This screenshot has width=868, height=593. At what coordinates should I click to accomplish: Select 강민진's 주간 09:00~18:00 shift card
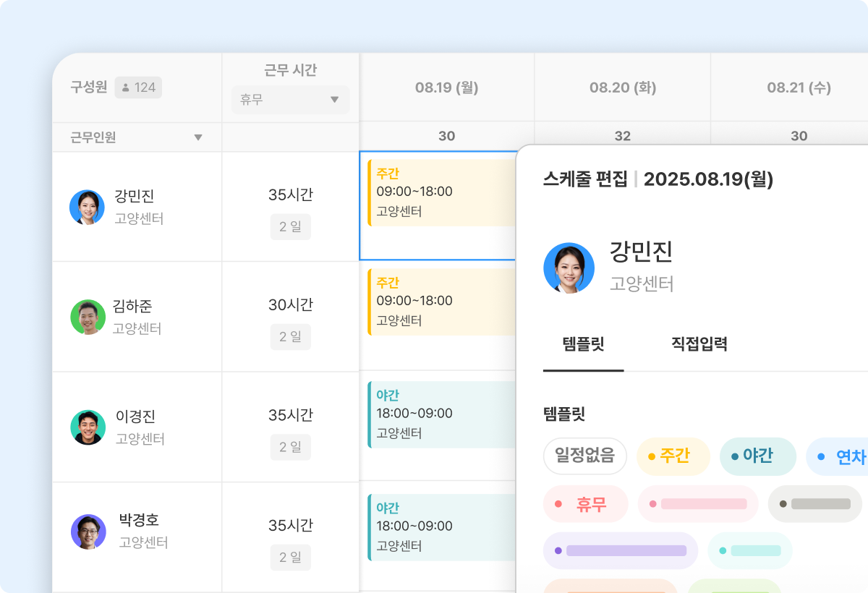(441, 192)
